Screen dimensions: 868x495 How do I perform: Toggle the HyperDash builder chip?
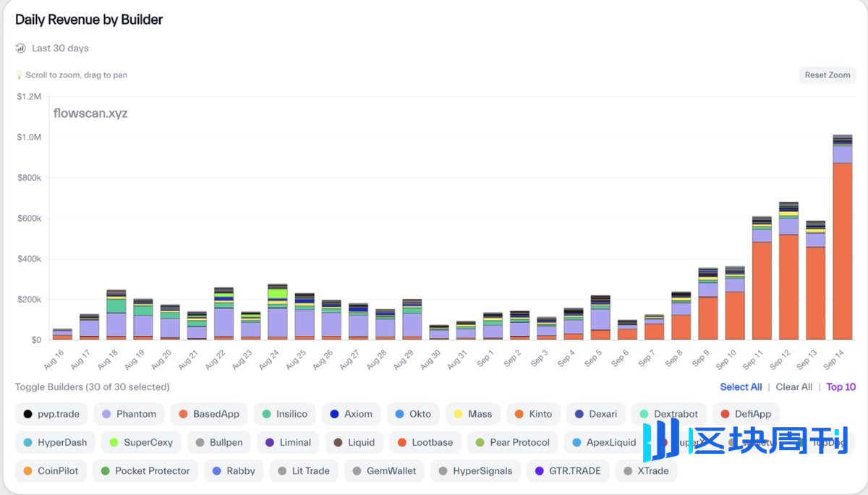(55, 442)
